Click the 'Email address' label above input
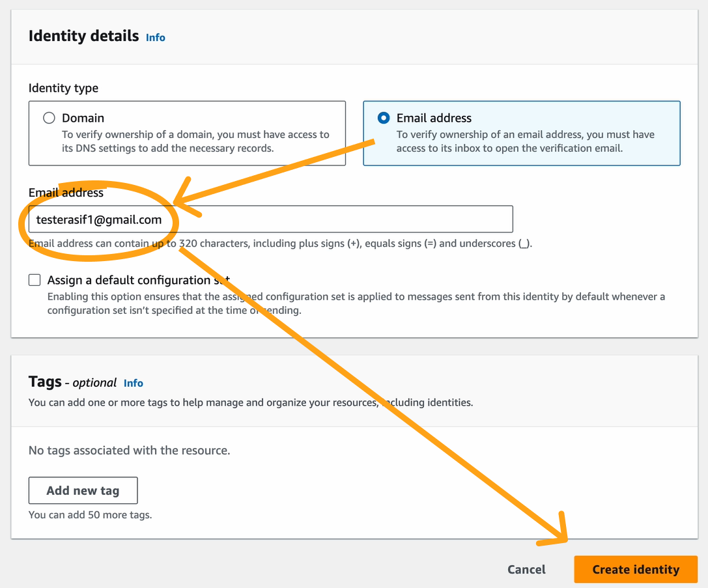Viewport: 708px width, 588px height. [66, 192]
